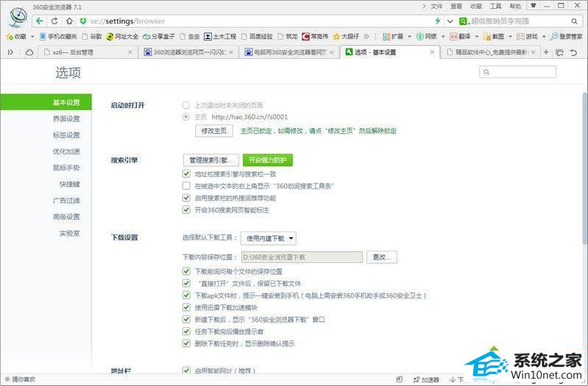
Task: Open 手机收藏夹 bookmark
Action: pos(58,36)
